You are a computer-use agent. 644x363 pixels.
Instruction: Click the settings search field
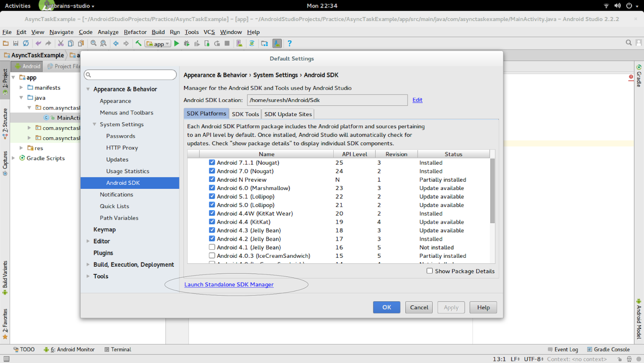pyautogui.click(x=130, y=75)
